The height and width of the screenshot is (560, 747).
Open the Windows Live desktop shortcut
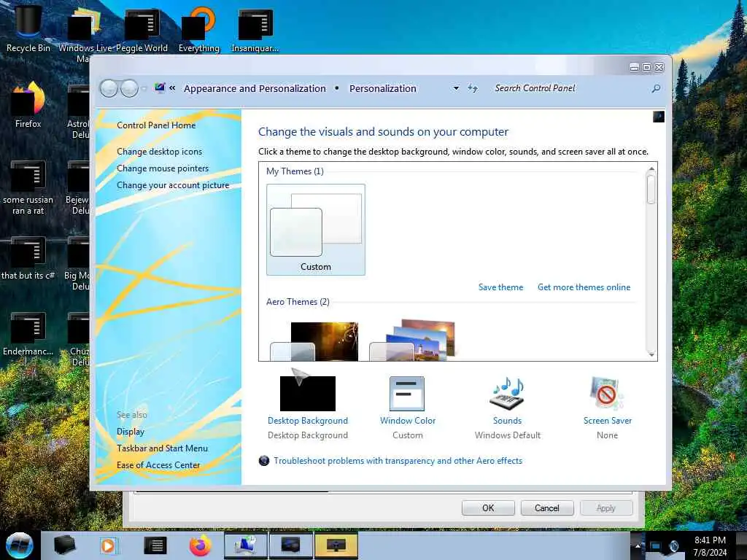[x=85, y=34]
